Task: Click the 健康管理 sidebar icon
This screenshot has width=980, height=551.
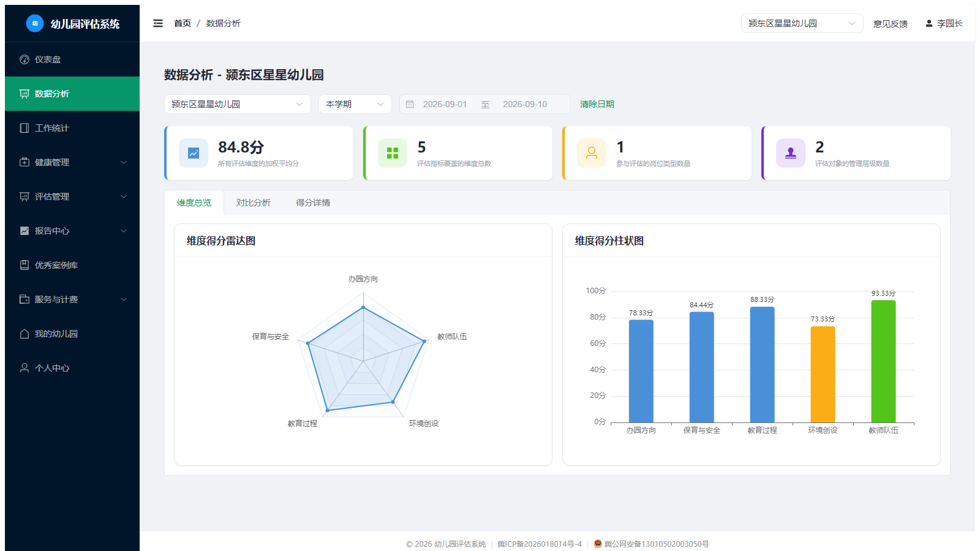Action: 24,162
